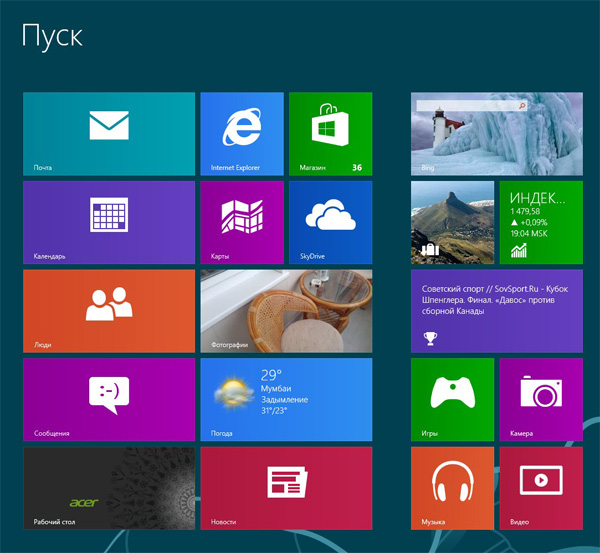The width and height of the screenshot is (600, 553).
Task: Open the Календарь calendar tile
Action: coord(108,222)
